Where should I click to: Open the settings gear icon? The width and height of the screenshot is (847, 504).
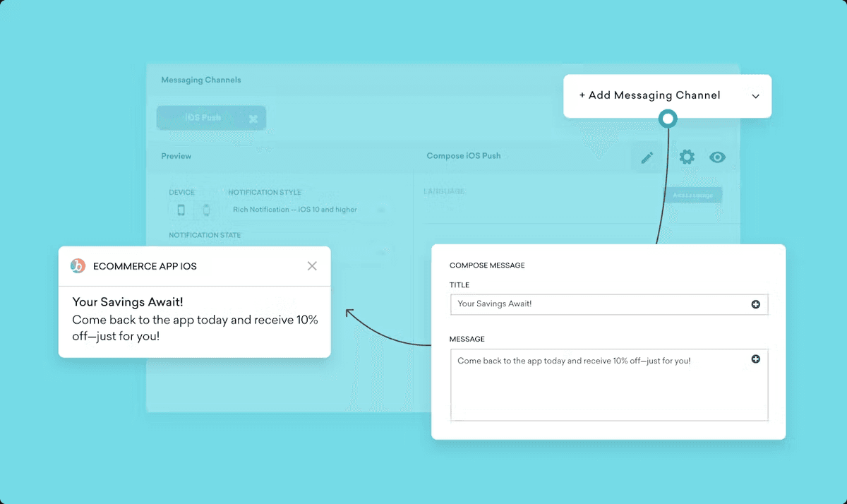coord(686,157)
